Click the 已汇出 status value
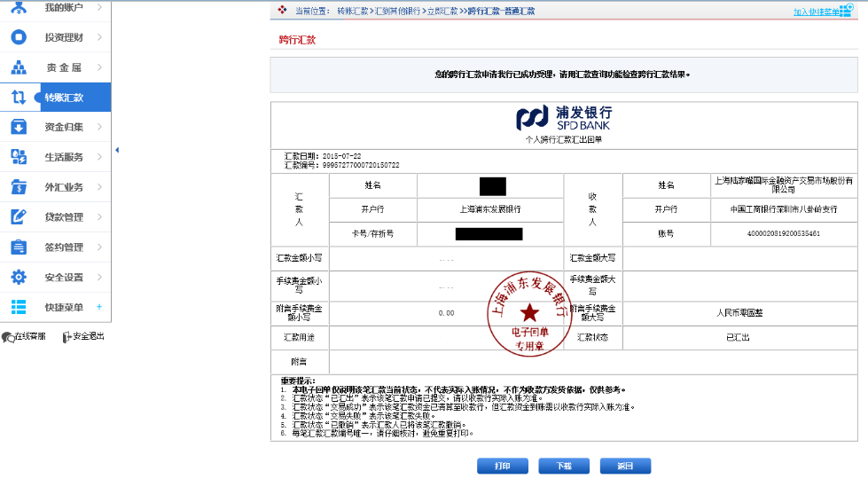The image size is (868, 479). 738,337
